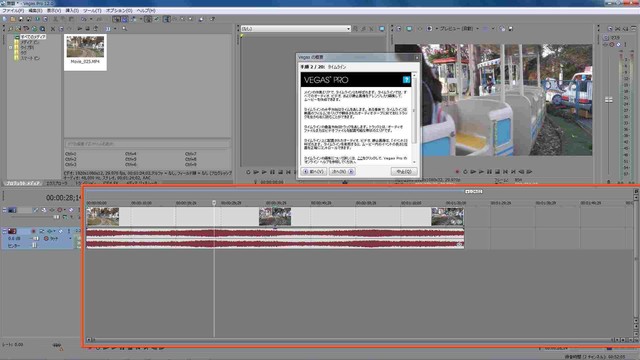Open the オプション(O) menu
This screenshot has width=640, height=360.
pyautogui.click(x=119, y=11)
